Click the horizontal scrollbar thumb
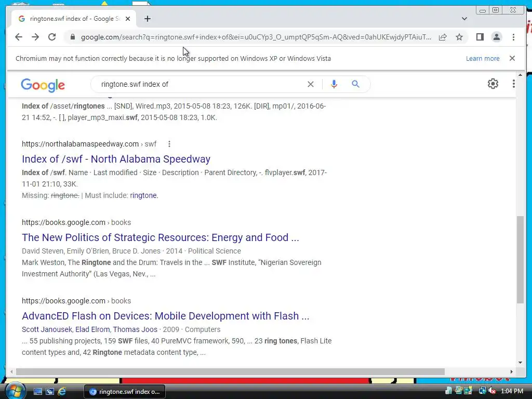The height and width of the screenshot is (399, 532). pos(230,372)
